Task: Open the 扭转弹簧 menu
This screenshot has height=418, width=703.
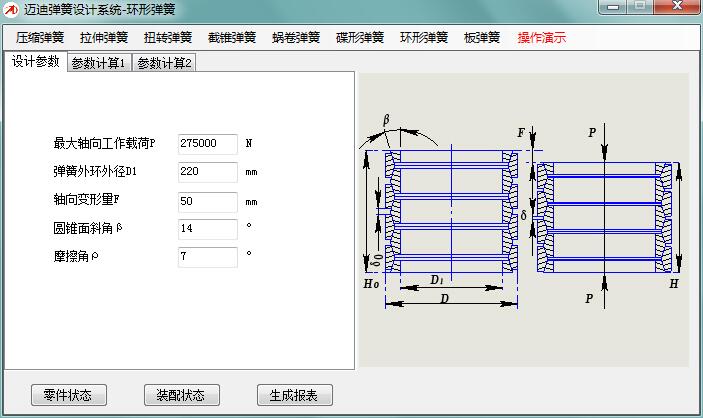Action: [x=168, y=38]
